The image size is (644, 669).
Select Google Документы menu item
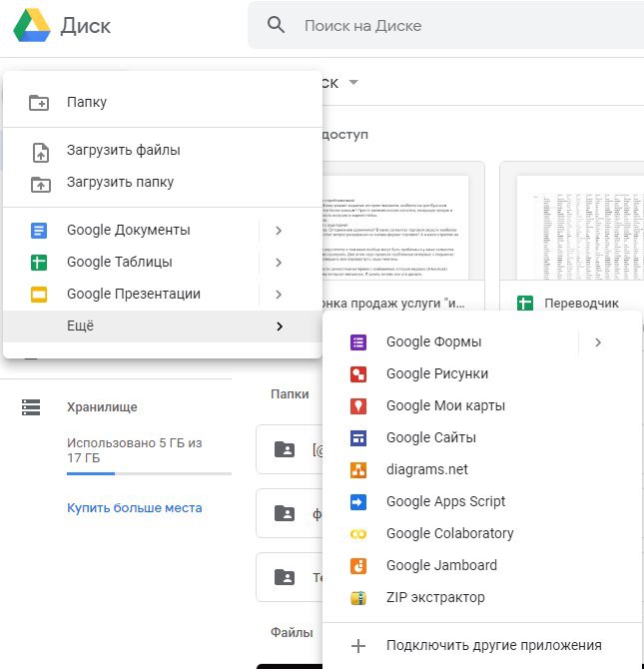coord(163,231)
